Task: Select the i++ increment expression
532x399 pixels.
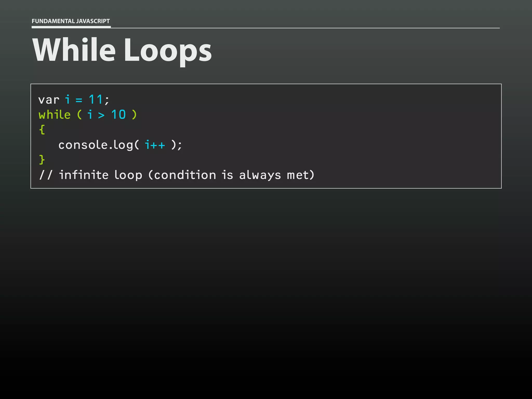Action: pyautogui.click(x=155, y=145)
